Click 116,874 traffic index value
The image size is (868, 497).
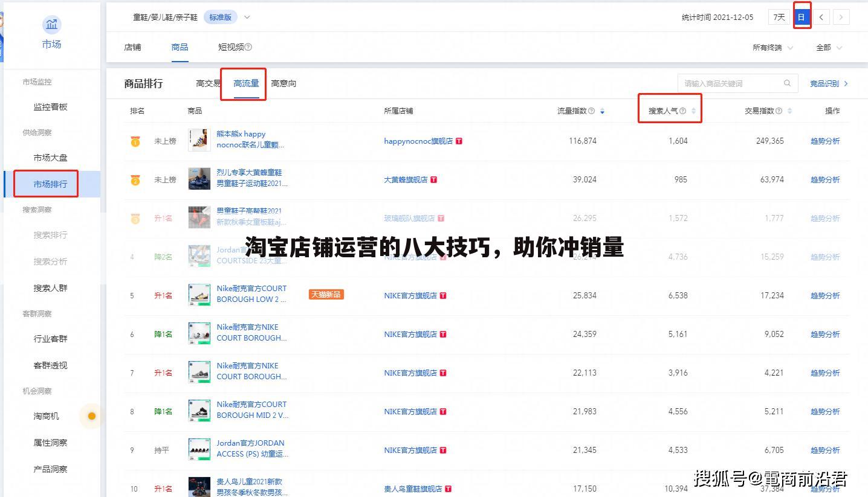pos(583,141)
